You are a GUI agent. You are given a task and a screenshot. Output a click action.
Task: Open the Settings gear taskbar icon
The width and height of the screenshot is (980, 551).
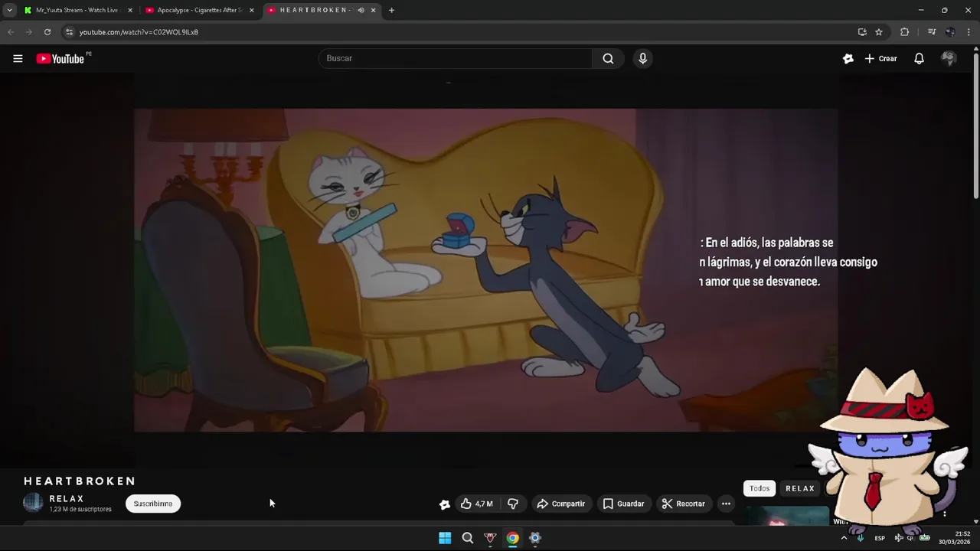pyautogui.click(x=535, y=538)
